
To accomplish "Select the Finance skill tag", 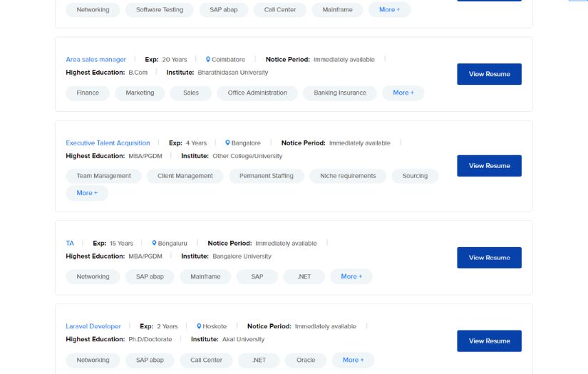I will pyautogui.click(x=88, y=93).
